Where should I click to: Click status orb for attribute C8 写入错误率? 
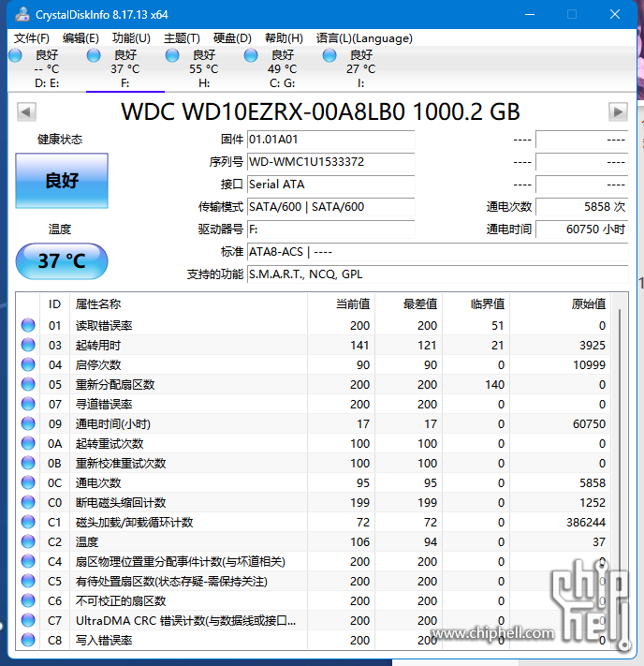(x=28, y=640)
